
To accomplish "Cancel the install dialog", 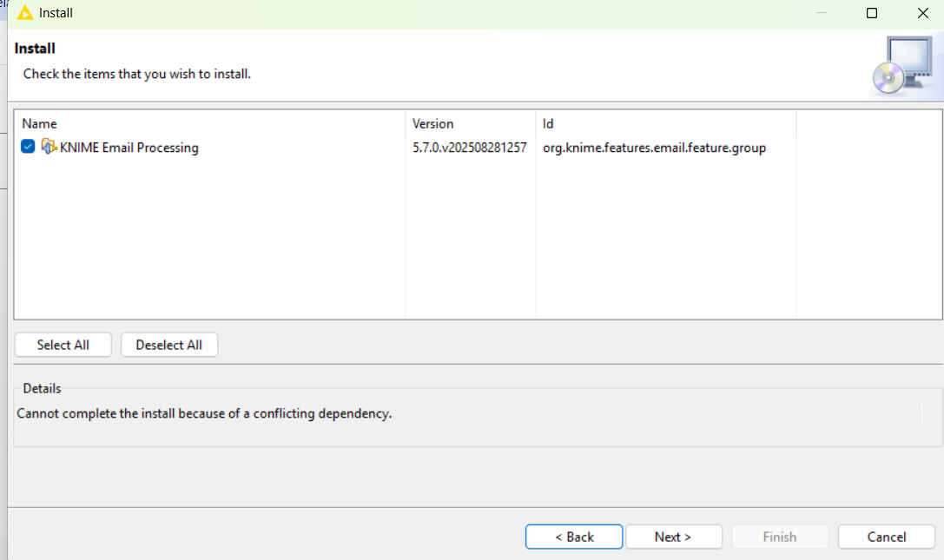I will (x=886, y=537).
